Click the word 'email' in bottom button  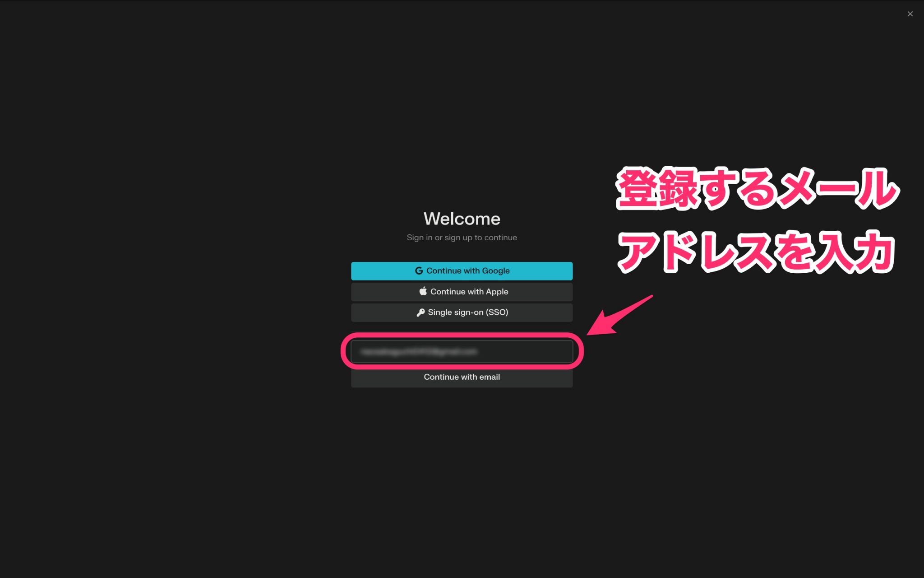click(489, 377)
